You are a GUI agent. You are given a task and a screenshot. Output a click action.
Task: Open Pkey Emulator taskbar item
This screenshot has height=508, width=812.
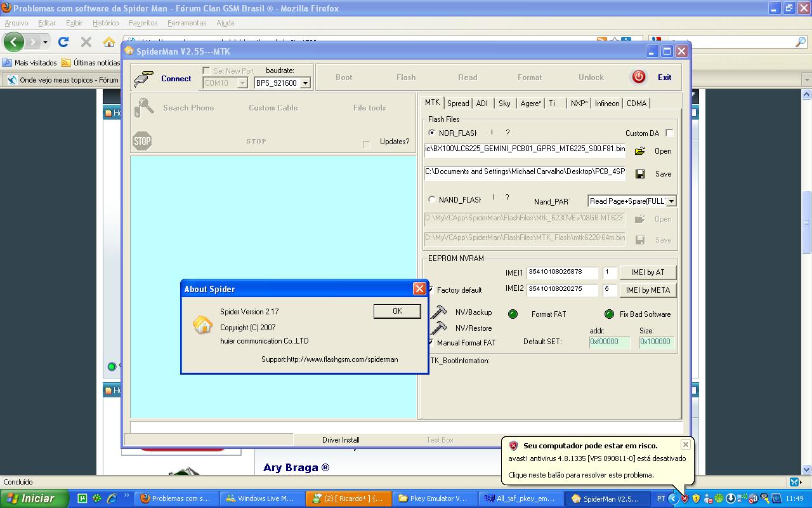click(434, 498)
